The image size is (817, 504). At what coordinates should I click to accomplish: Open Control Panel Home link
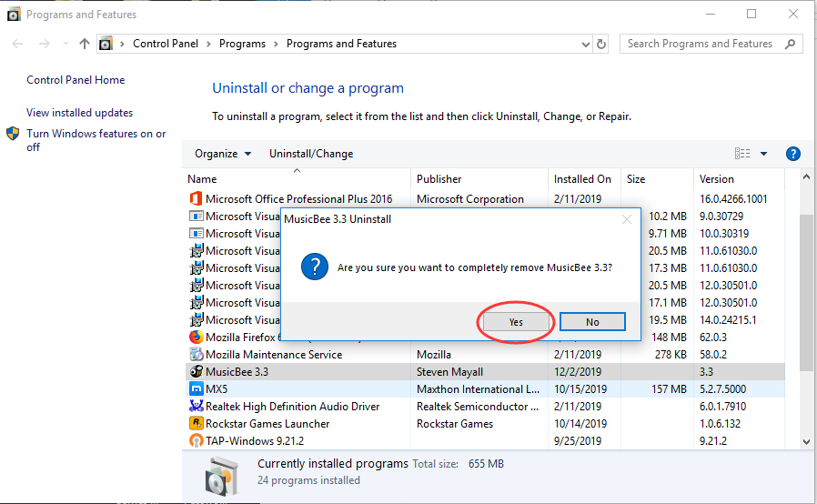click(x=76, y=80)
